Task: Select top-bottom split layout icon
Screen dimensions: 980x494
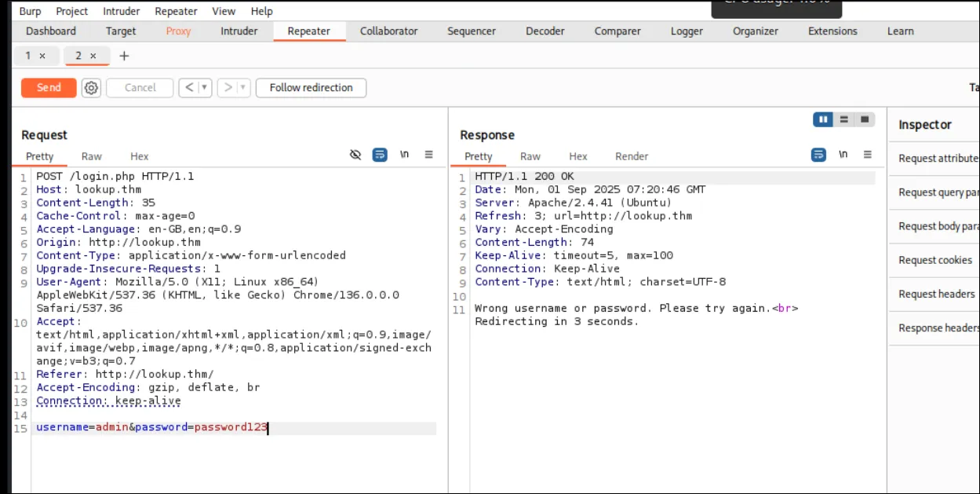Action: 844,119
